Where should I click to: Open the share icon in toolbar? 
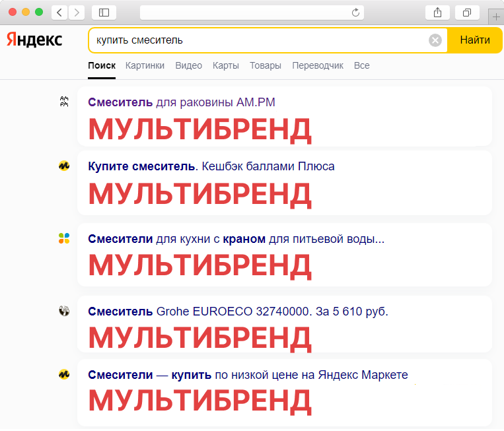(437, 13)
